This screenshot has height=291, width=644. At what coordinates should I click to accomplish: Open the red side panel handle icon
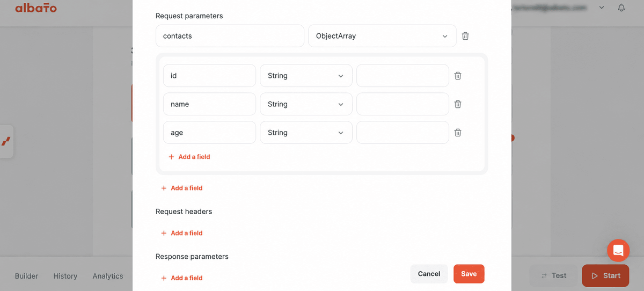point(6,142)
